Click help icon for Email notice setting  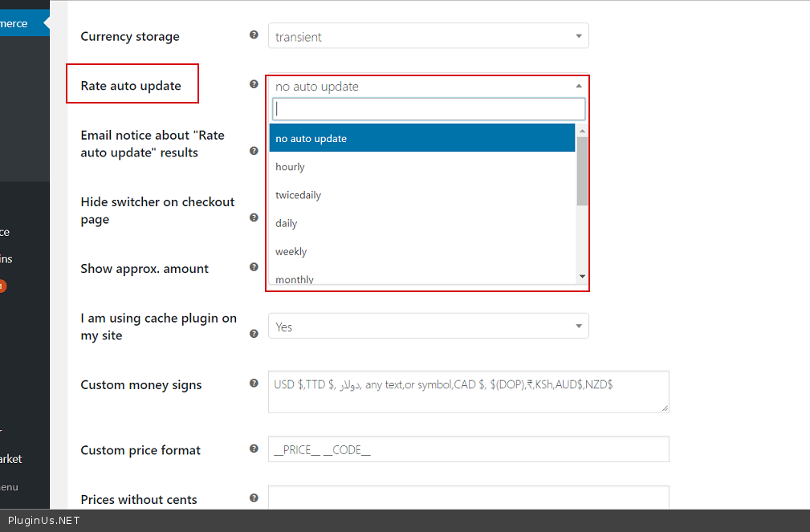(254, 151)
